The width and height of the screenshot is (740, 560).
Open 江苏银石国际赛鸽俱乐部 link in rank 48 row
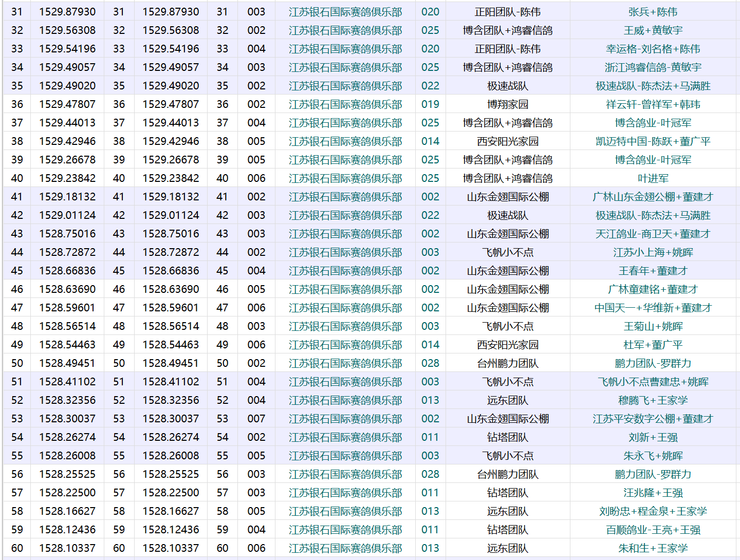pos(345,326)
